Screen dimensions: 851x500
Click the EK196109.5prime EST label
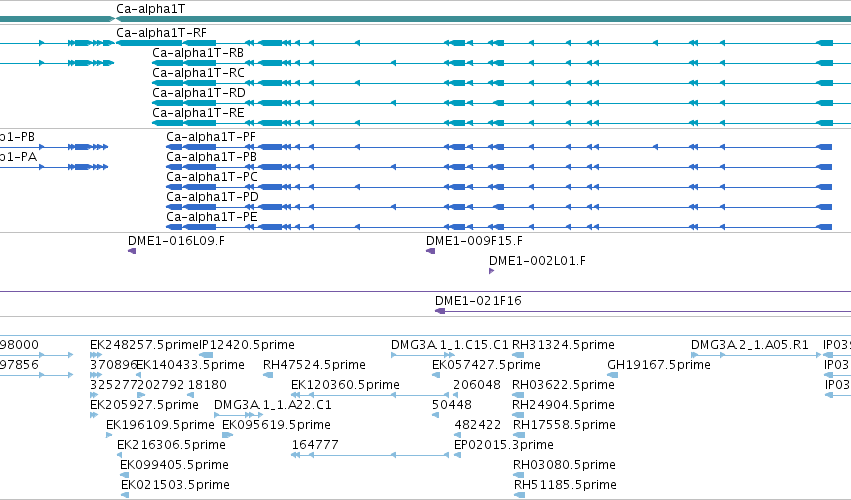click(160, 426)
